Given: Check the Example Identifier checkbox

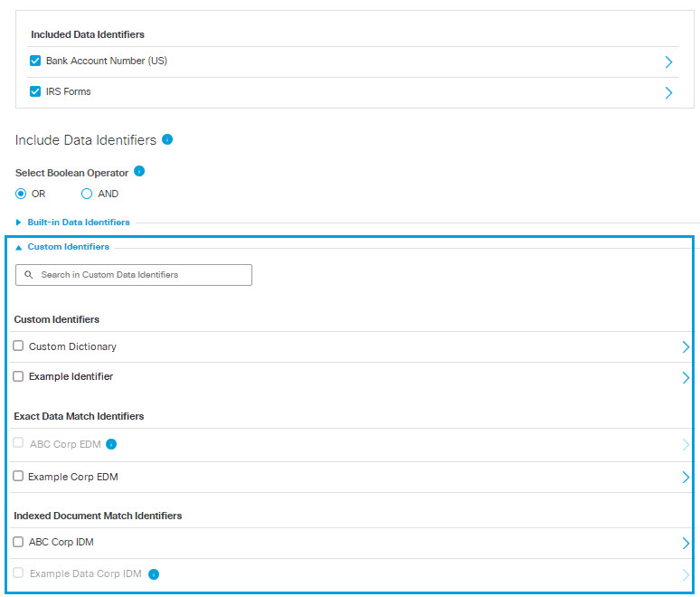Looking at the screenshot, I should click(x=18, y=376).
